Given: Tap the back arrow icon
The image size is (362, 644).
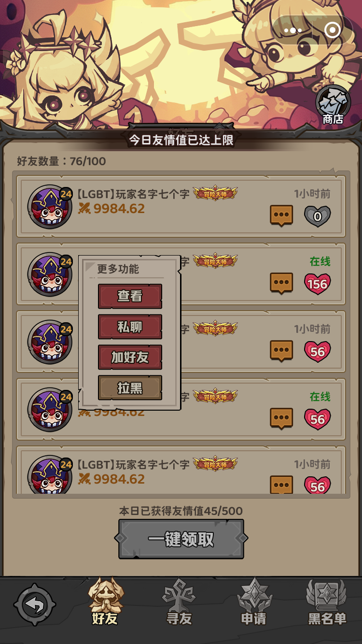Looking at the screenshot, I should pyautogui.click(x=35, y=605).
